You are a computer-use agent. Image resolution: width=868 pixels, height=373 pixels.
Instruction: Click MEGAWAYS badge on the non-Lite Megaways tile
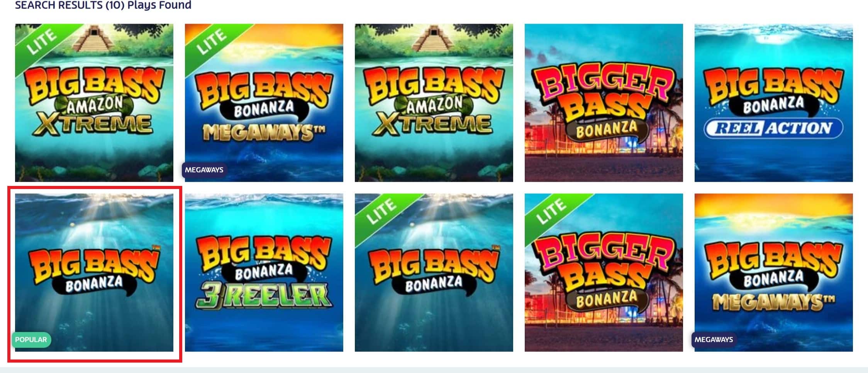[x=714, y=340]
